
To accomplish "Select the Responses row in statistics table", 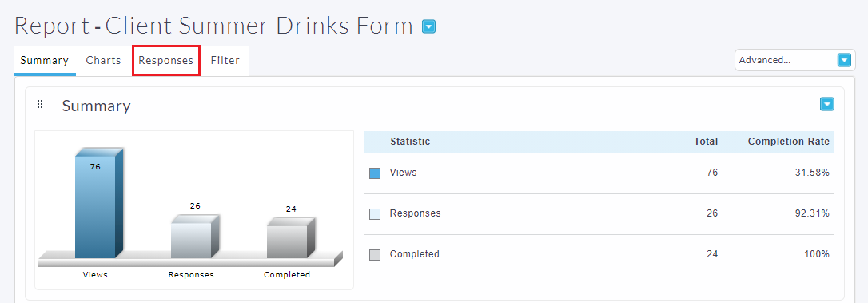I will click(x=599, y=213).
